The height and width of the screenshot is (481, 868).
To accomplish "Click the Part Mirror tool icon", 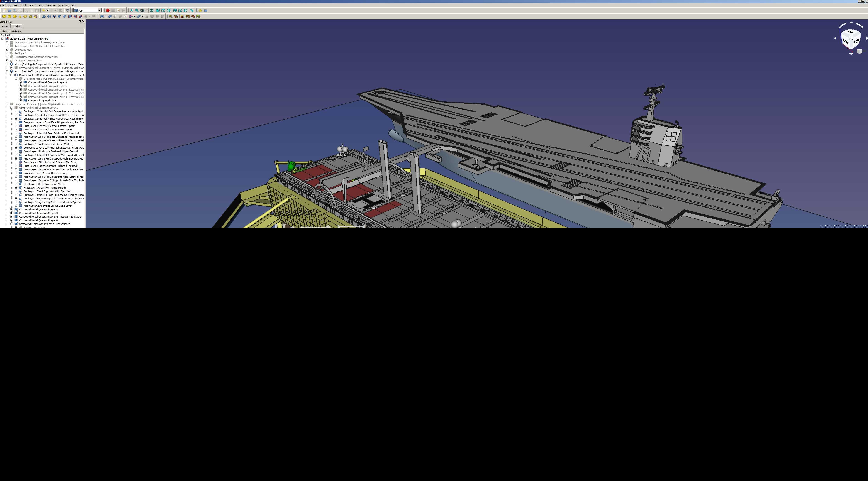I will [54, 16].
